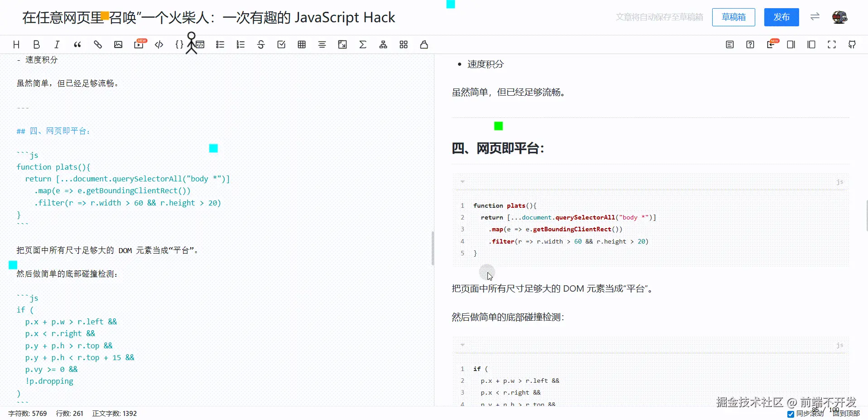Insert a task checklist item
This screenshot has width=868, height=420.
281,44
